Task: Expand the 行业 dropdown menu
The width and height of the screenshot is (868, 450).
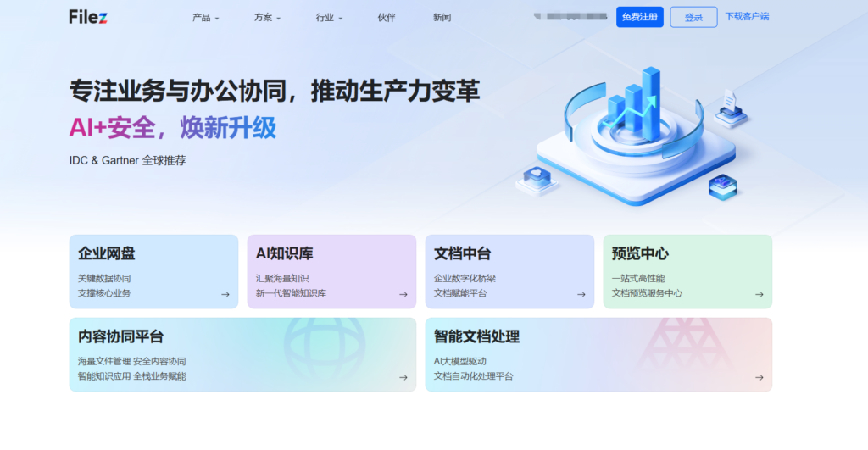Action: coord(330,18)
